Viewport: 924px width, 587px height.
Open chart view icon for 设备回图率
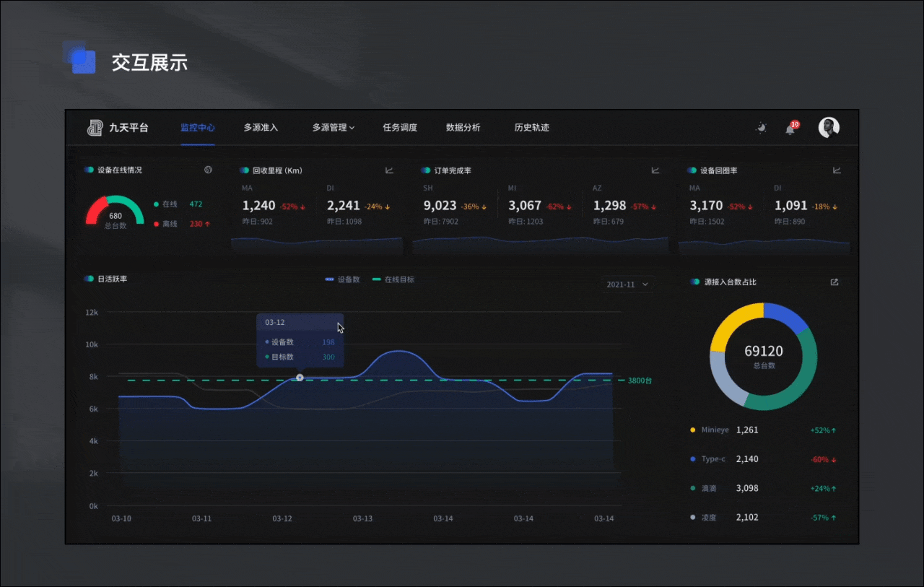pos(837,170)
